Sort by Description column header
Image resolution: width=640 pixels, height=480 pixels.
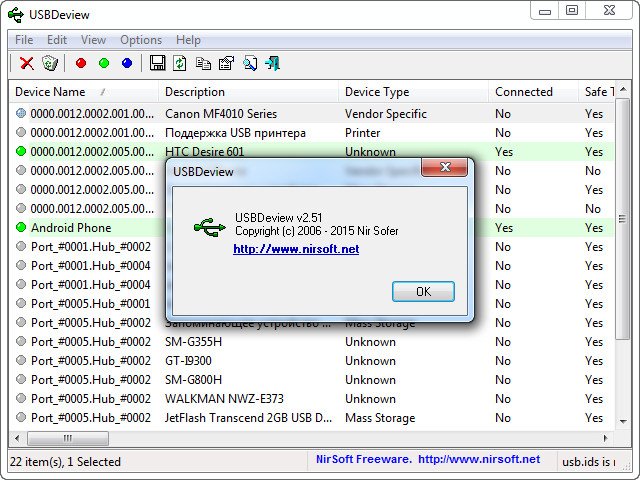(249, 92)
